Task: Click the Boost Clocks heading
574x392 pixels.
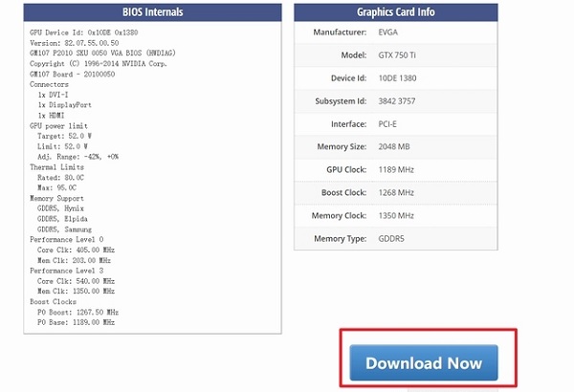Action: 53,302
